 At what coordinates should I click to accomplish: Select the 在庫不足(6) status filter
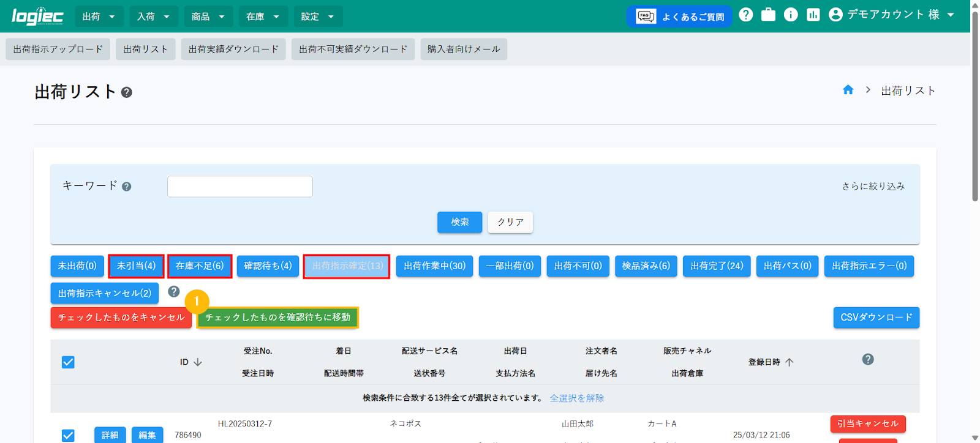tap(200, 266)
